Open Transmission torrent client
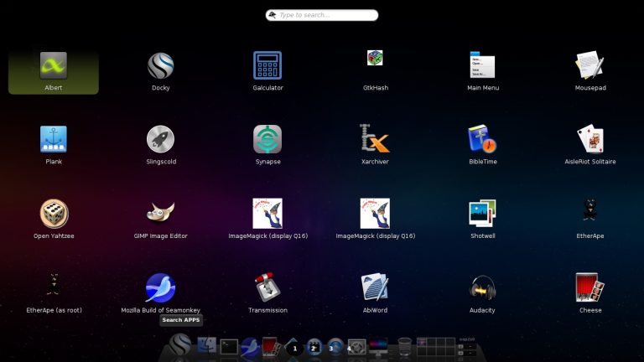The image size is (644, 362). (x=267, y=287)
